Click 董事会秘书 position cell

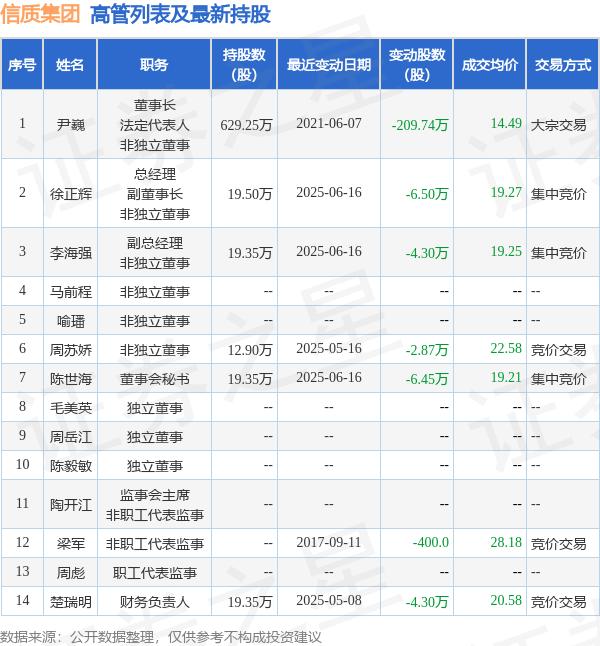154,379
